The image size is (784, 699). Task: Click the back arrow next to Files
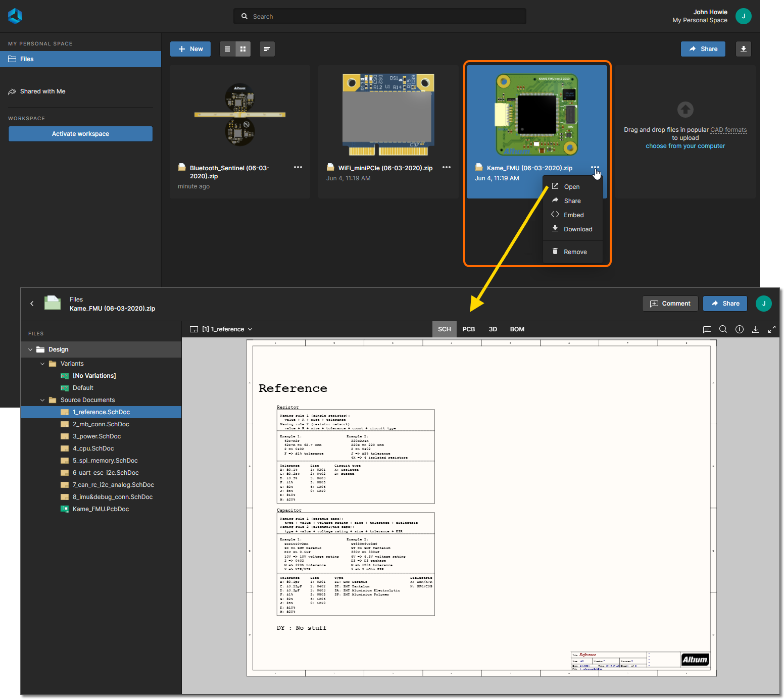point(32,304)
